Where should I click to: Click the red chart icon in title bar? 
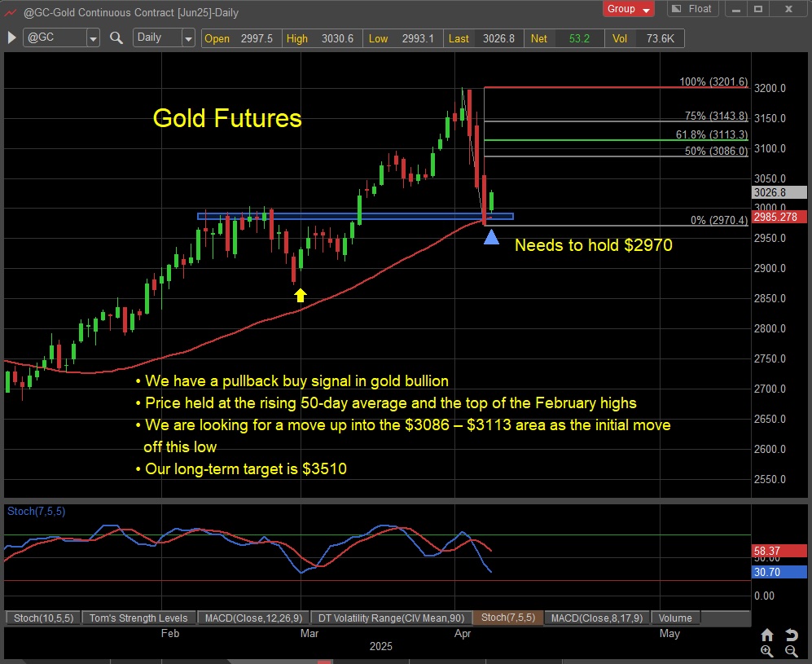tap(10, 12)
